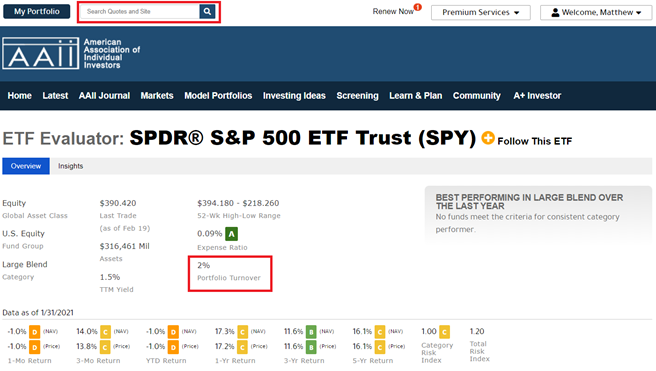The image size is (656, 371).
Task: Click the $390.420 last trade value
Action: point(118,203)
